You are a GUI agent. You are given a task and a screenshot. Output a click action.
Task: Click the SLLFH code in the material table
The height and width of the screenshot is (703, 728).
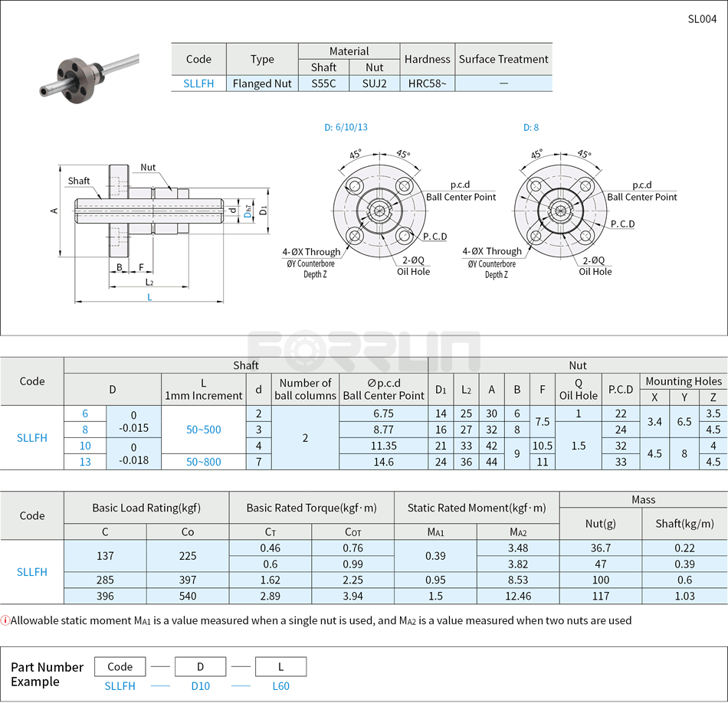[198, 83]
